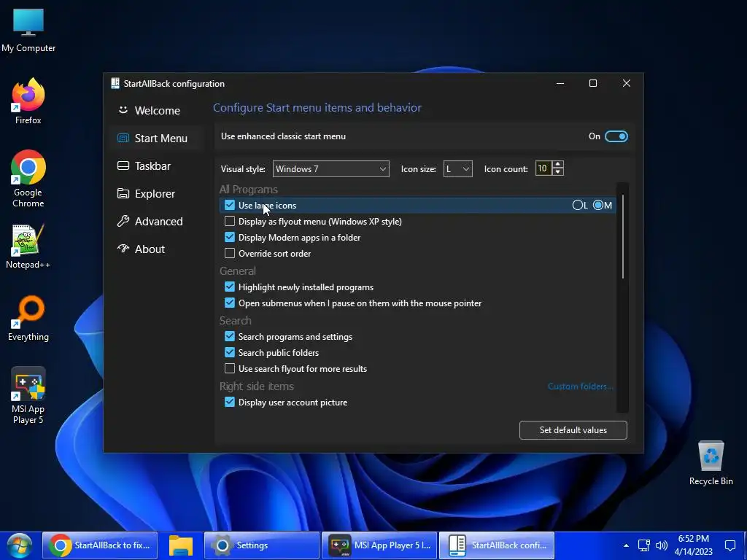
Task: Open Icon size dropdown
Action: (458, 169)
